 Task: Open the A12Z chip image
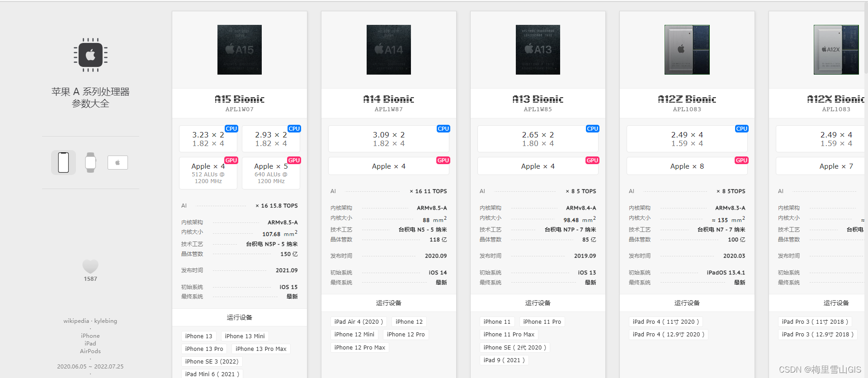coord(687,50)
